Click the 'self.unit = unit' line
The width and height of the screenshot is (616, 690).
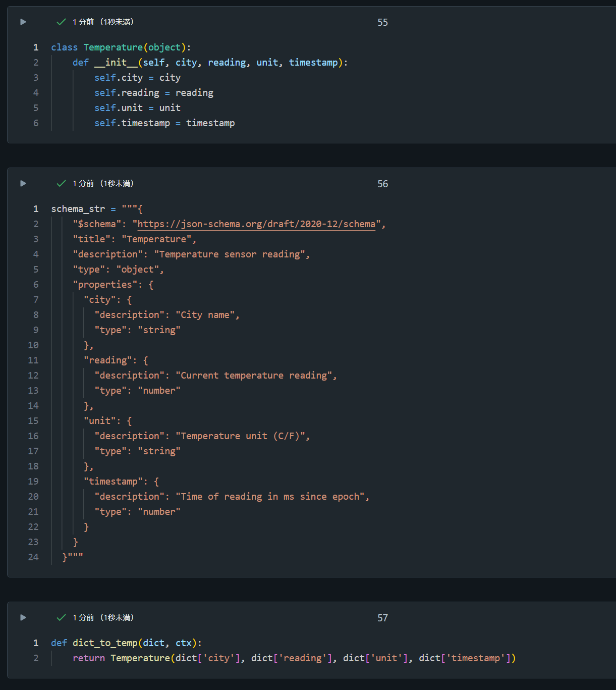point(137,108)
